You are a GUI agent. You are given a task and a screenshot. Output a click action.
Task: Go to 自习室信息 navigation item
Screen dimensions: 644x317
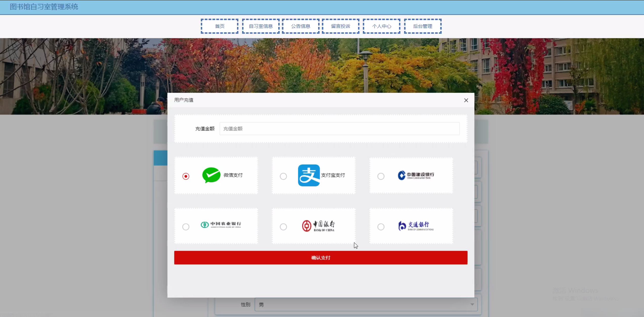click(x=260, y=26)
